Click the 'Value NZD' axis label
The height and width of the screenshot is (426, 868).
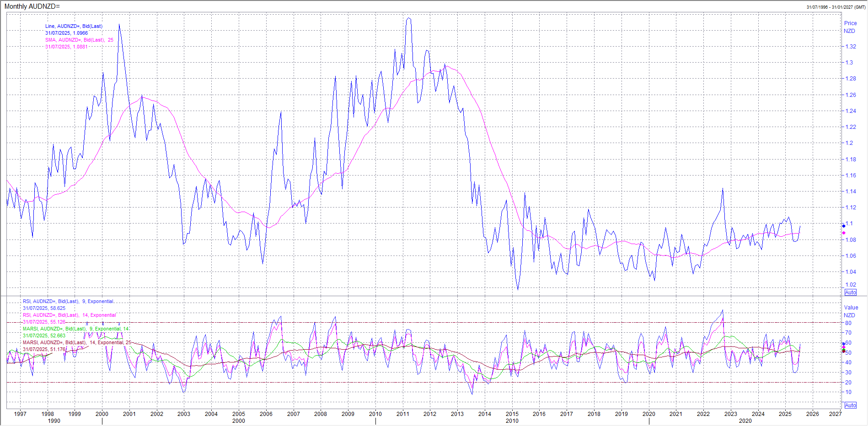click(851, 311)
